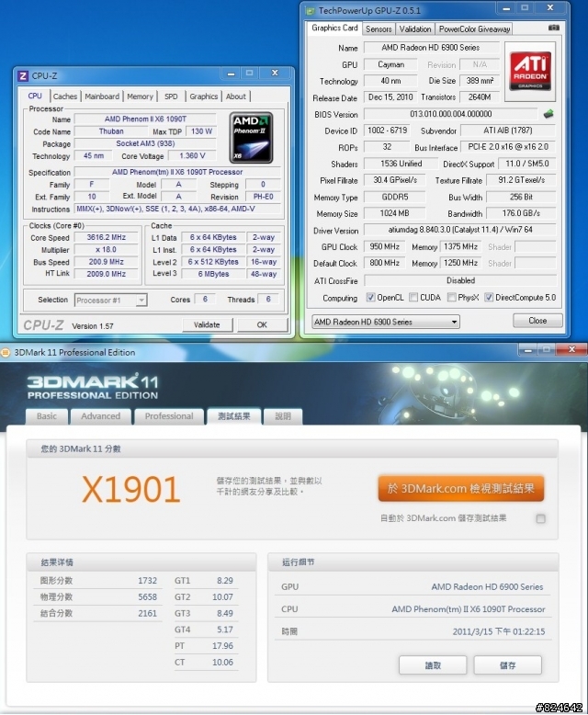Click the Close button in GPU-Z
588x715 pixels.
point(537,321)
